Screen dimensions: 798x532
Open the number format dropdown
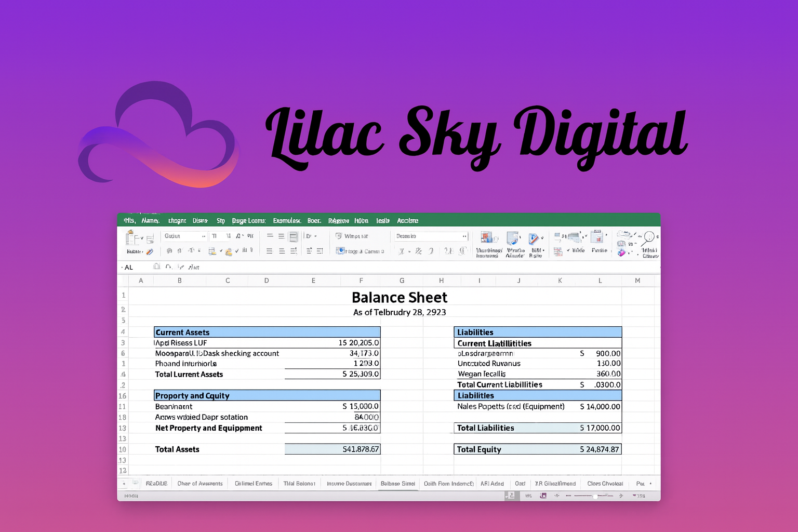click(429, 235)
